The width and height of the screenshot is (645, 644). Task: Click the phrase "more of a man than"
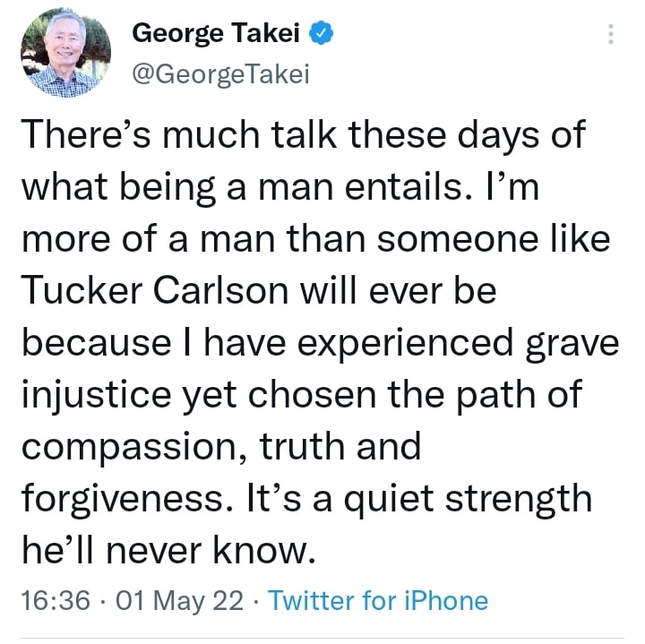coord(175,240)
